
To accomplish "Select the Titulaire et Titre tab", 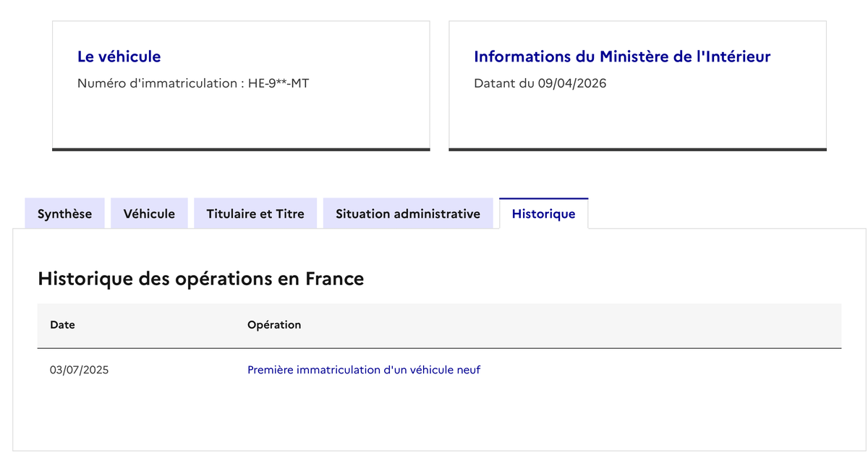I will [x=255, y=213].
